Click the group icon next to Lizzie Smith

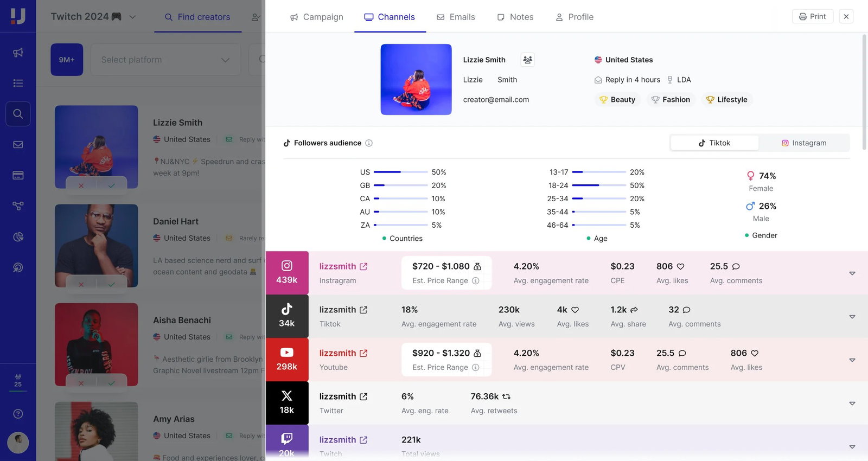pos(527,60)
